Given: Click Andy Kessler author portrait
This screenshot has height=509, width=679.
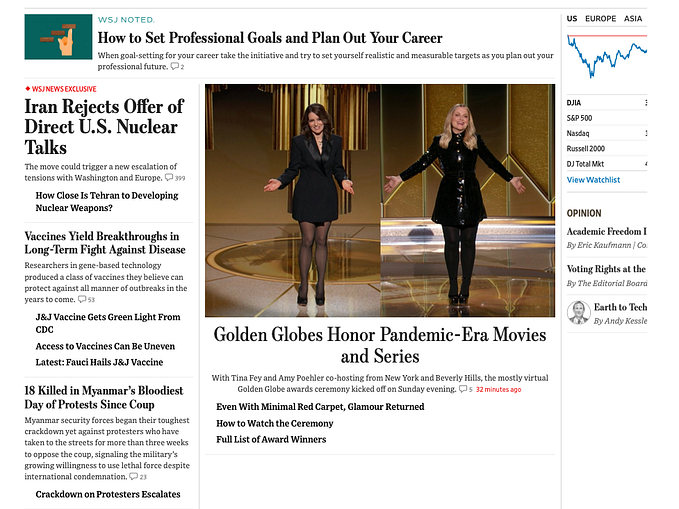Looking at the screenshot, I should click(579, 313).
